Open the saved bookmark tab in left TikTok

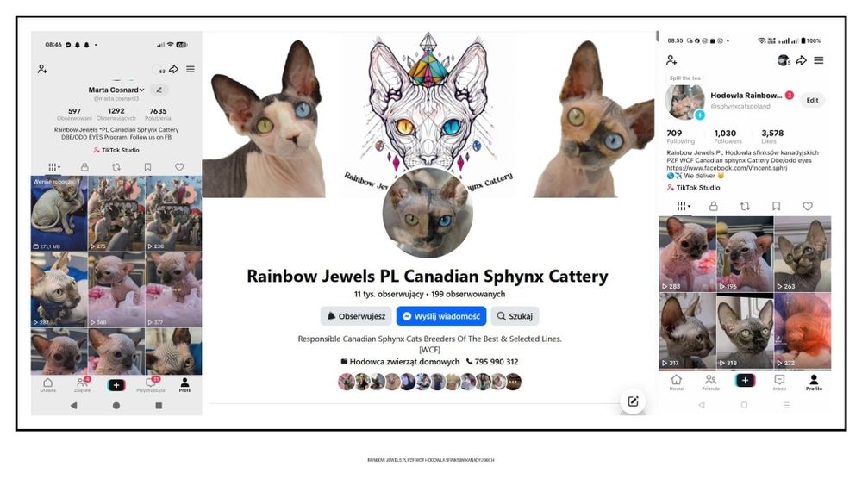click(147, 167)
